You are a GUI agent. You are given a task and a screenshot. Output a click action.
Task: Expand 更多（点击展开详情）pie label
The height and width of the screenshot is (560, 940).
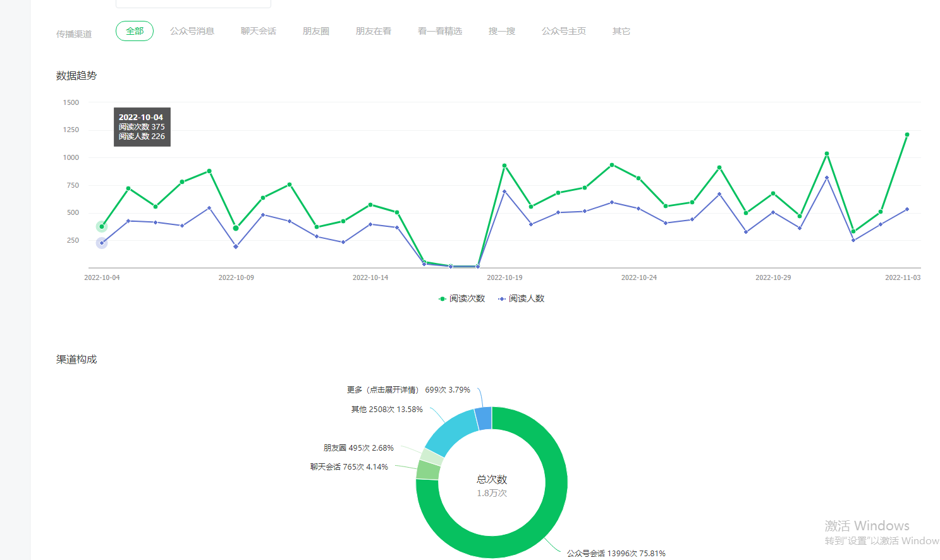(x=408, y=390)
